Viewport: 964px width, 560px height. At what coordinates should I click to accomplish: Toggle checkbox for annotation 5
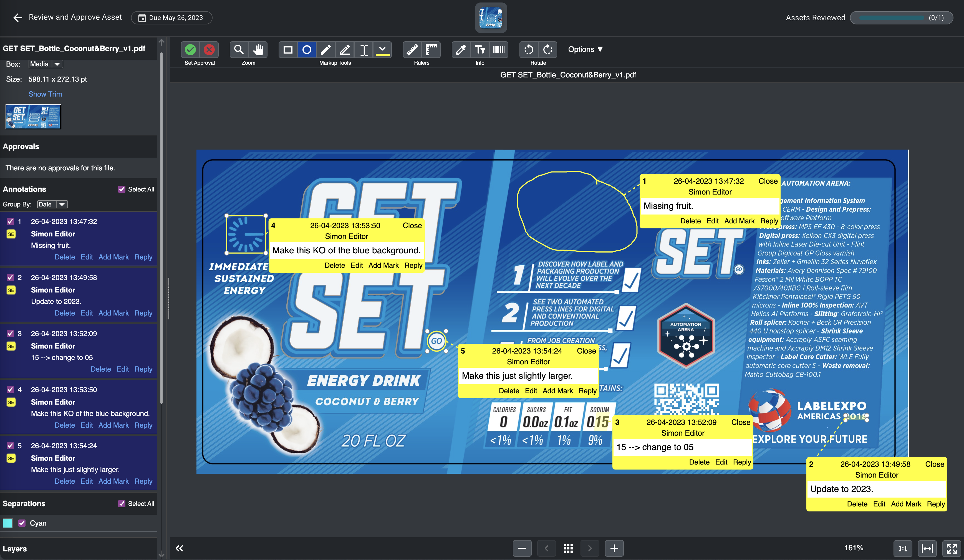(10, 445)
